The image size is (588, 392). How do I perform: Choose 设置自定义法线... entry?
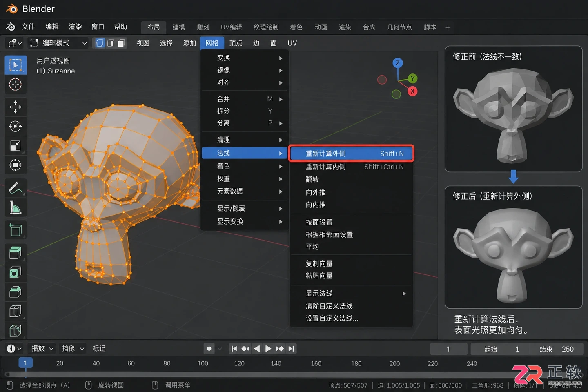[x=351, y=318]
